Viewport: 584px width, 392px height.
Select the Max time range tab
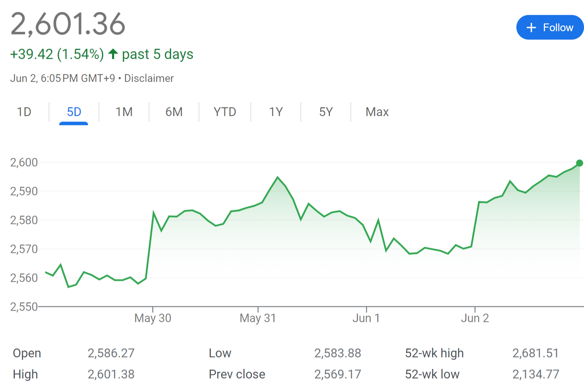click(377, 112)
